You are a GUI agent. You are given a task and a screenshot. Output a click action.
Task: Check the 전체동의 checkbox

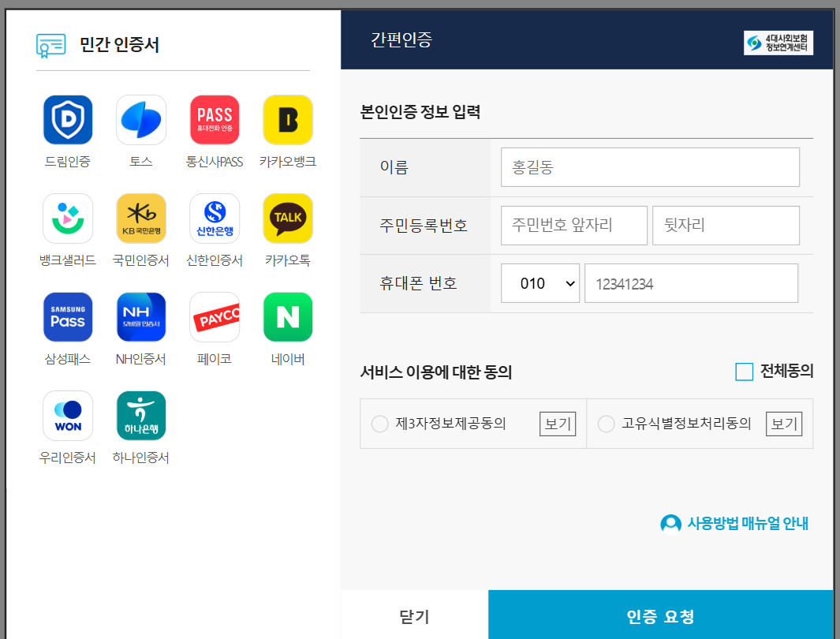click(x=744, y=372)
